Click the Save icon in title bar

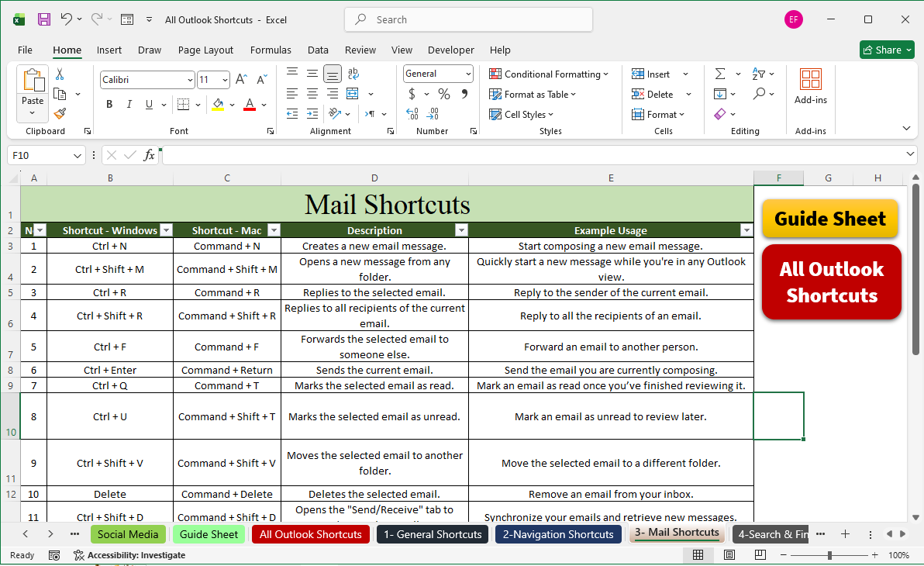pyautogui.click(x=44, y=19)
